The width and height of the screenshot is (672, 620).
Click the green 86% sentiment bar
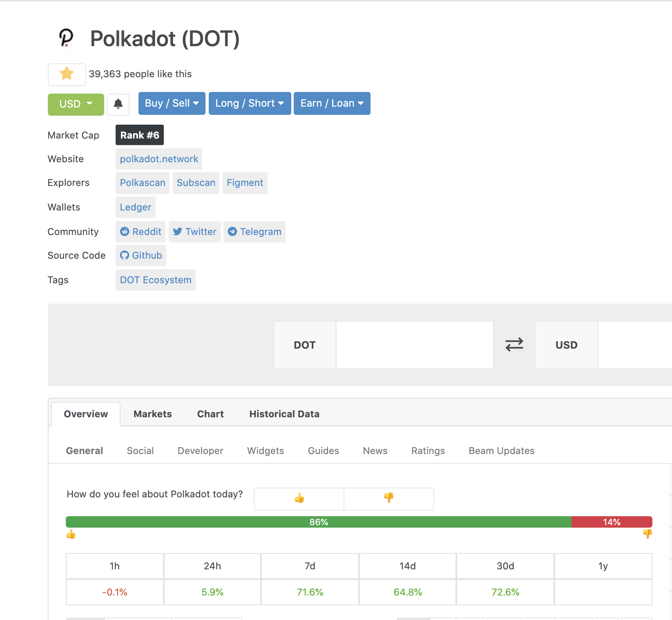tap(319, 522)
